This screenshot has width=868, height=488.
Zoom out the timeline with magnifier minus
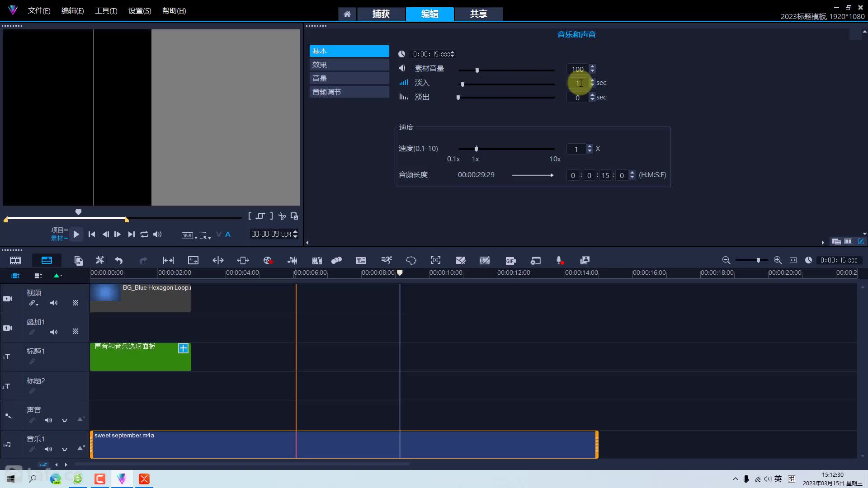[x=726, y=260]
